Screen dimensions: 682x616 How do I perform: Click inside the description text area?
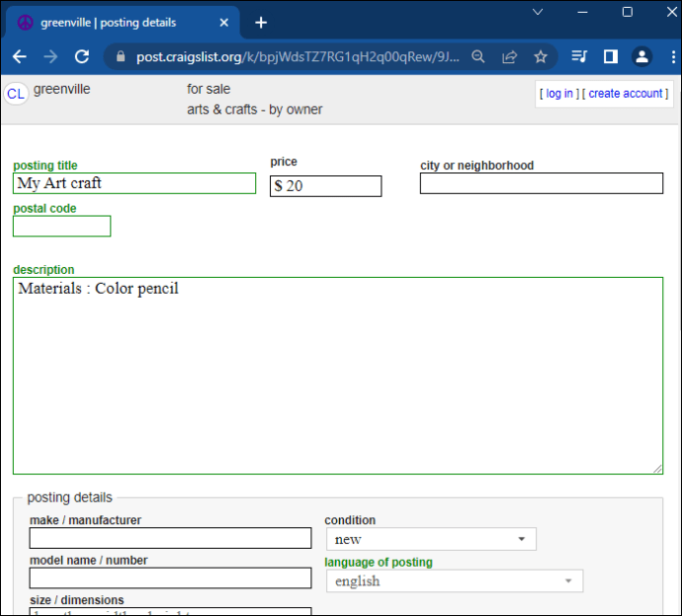click(338, 376)
